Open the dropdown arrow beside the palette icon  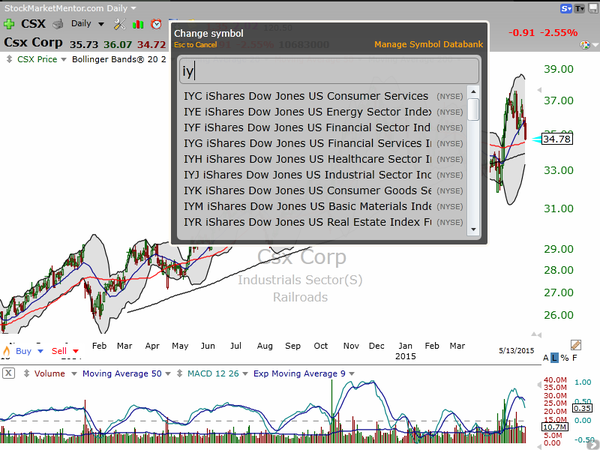click(595, 45)
